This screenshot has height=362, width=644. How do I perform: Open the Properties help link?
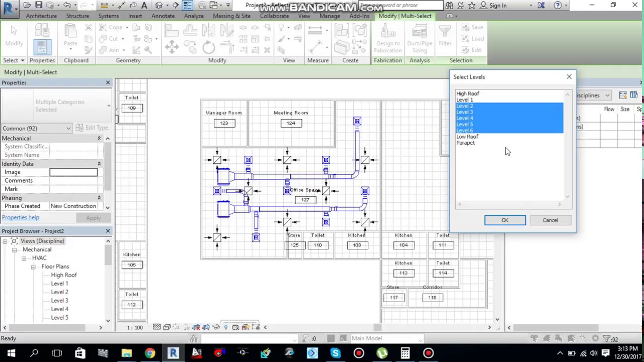click(x=21, y=218)
